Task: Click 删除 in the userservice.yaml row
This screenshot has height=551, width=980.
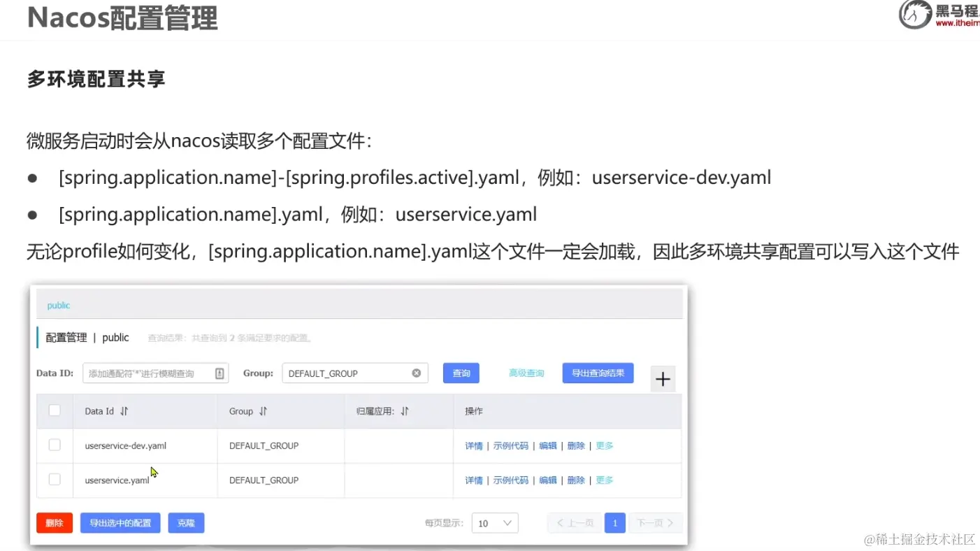Action: [x=576, y=480]
